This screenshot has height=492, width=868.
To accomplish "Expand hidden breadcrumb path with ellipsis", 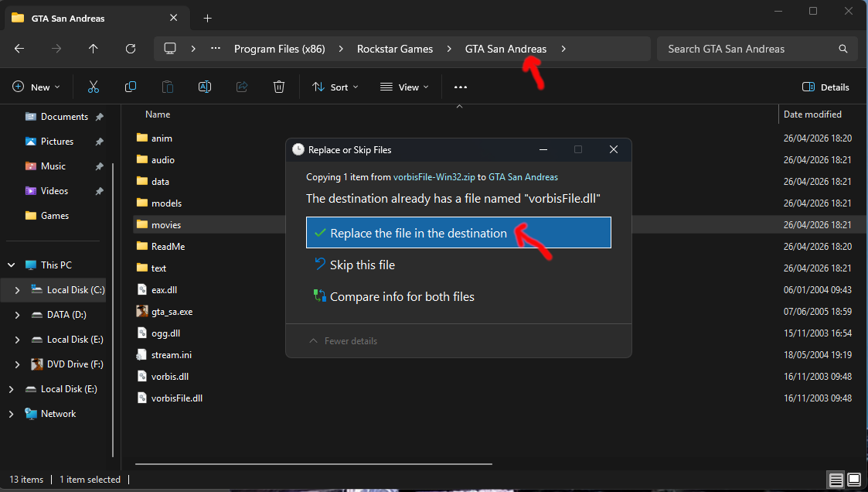I will click(216, 49).
